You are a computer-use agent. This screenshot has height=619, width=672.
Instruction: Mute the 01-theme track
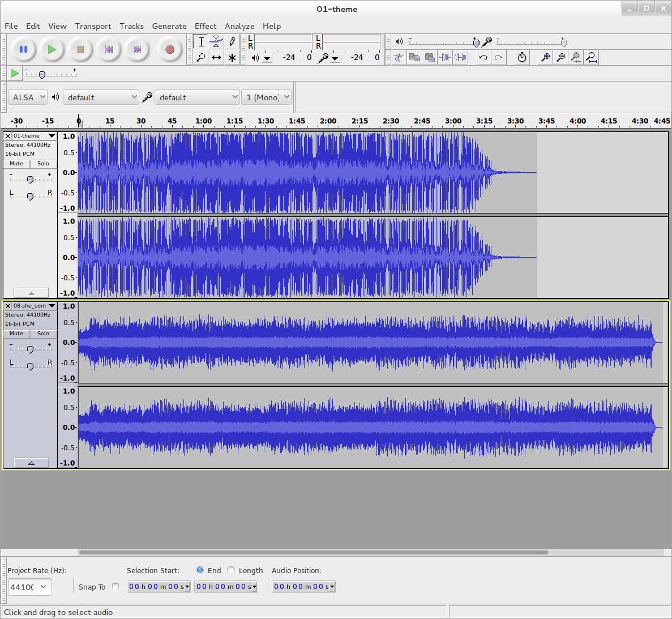[x=16, y=164]
